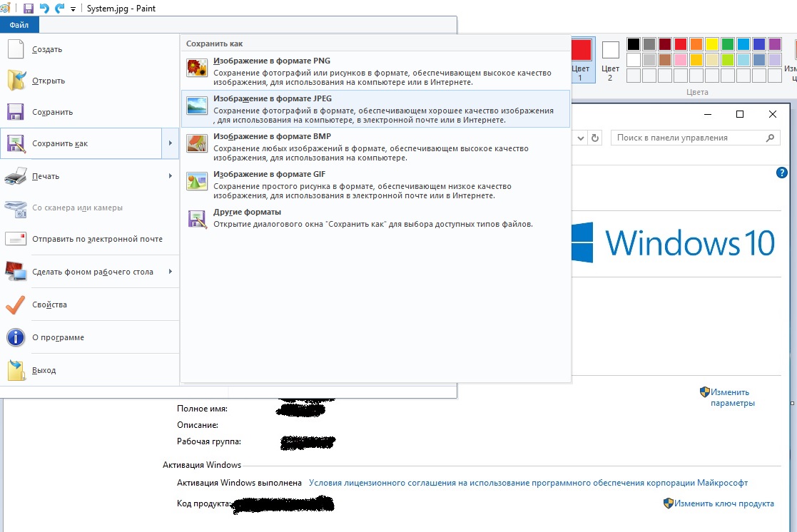Click the printer icon beside Печать
797x532 pixels.
16,176
